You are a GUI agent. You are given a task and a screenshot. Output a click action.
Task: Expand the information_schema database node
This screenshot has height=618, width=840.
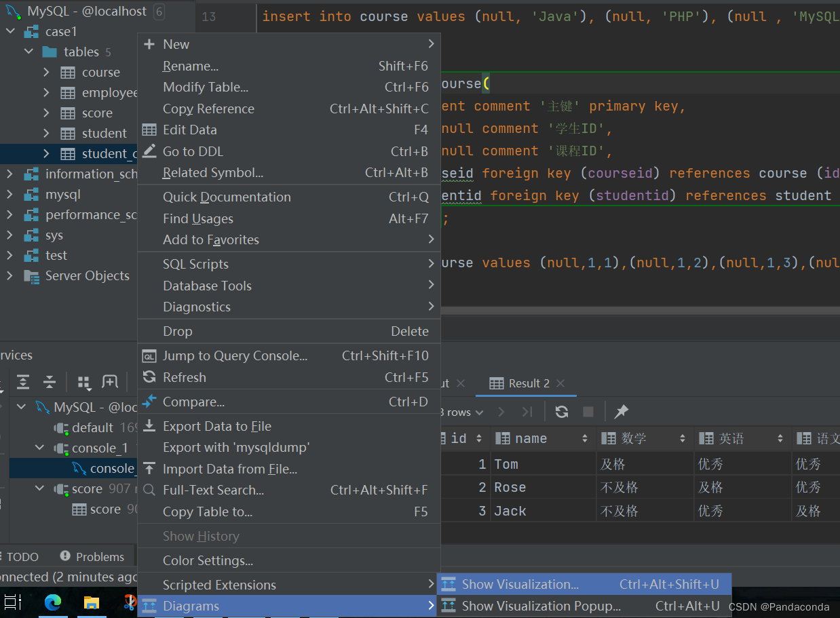[9, 174]
